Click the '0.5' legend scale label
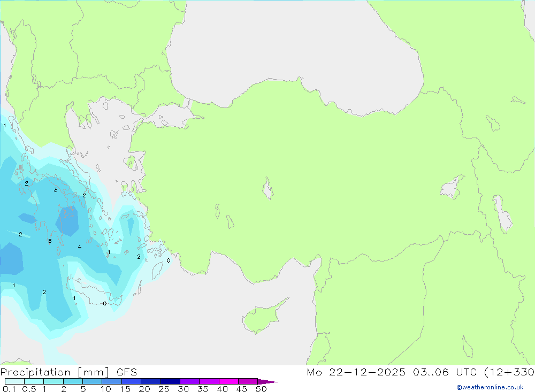 (29, 389)
